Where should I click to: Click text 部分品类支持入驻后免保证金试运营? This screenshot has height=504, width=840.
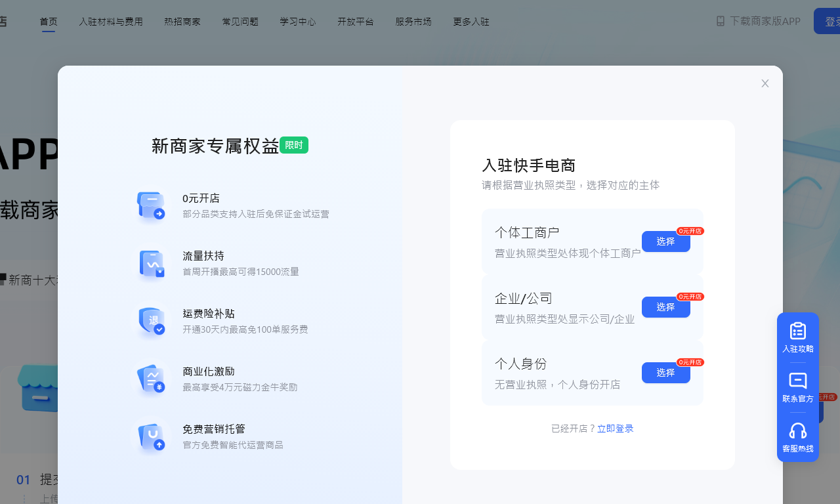tap(256, 214)
